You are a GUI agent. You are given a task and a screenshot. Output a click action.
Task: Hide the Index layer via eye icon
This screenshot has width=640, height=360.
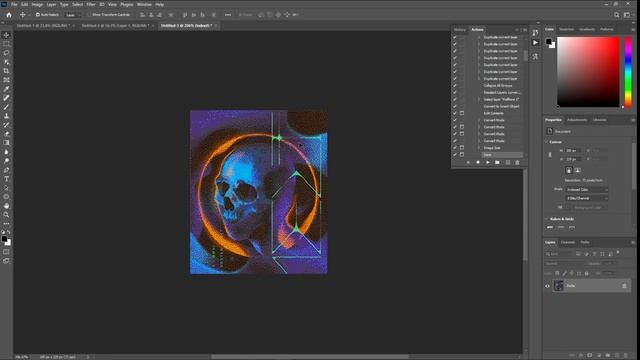(x=547, y=286)
